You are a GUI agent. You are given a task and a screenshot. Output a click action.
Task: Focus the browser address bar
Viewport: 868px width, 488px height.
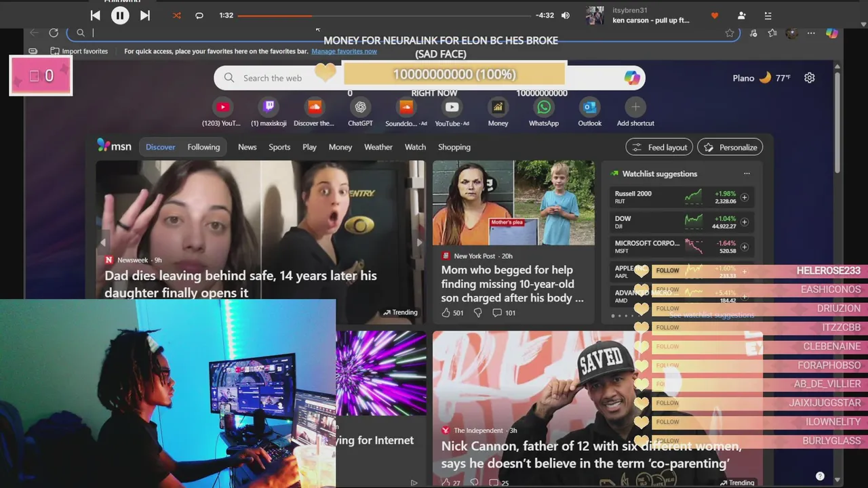(403, 33)
